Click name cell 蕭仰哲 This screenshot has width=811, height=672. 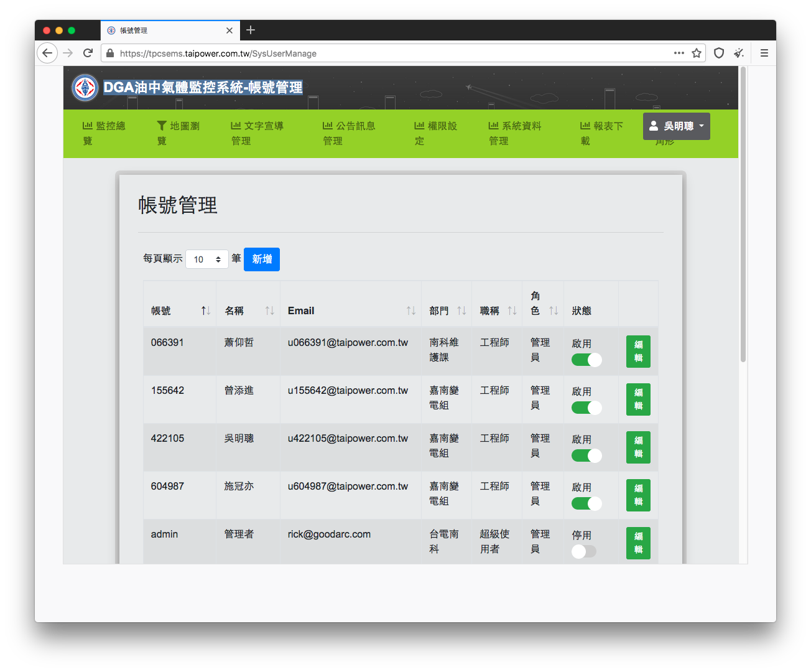point(239,342)
